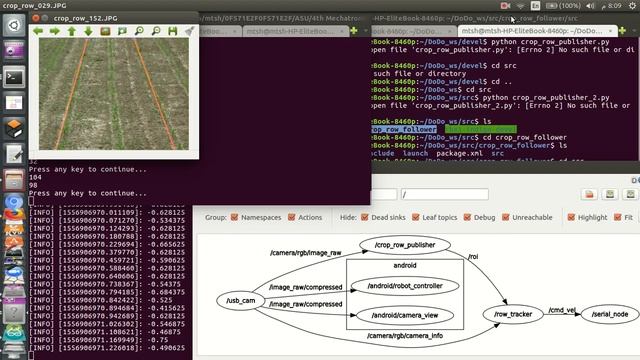The width and height of the screenshot is (640, 360).
Task: Click the middle green icon button in rqt_graph toolbar
Action: 610,194
